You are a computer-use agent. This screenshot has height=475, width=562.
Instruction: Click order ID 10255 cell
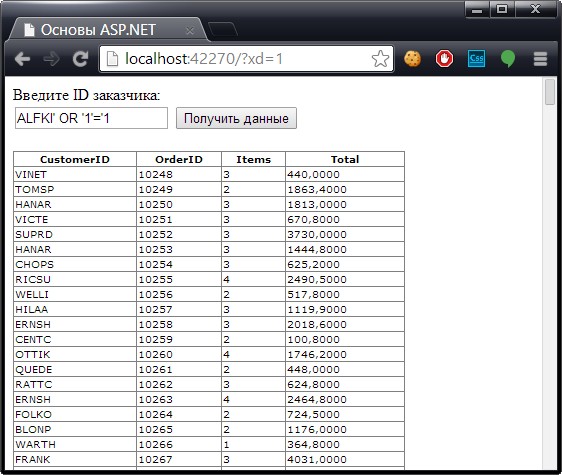click(x=179, y=279)
